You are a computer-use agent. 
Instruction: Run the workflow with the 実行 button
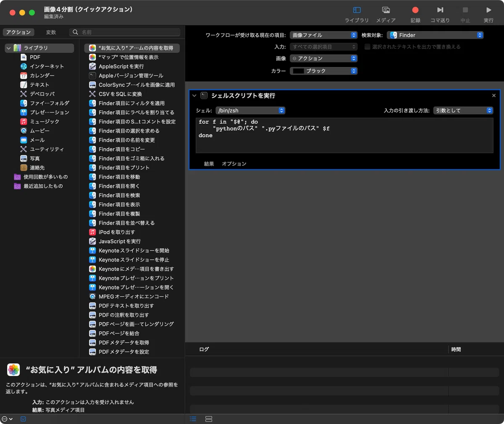click(488, 10)
